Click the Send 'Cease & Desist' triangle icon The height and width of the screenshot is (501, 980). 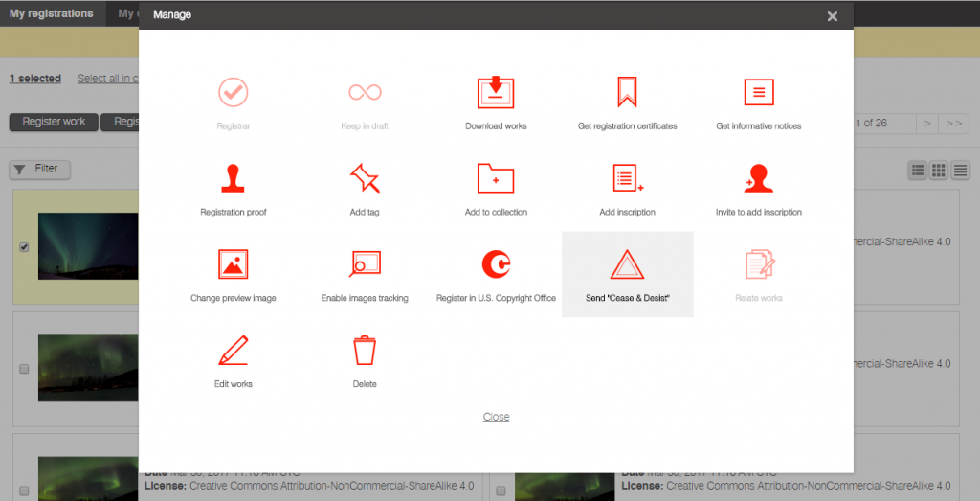coord(627,265)
